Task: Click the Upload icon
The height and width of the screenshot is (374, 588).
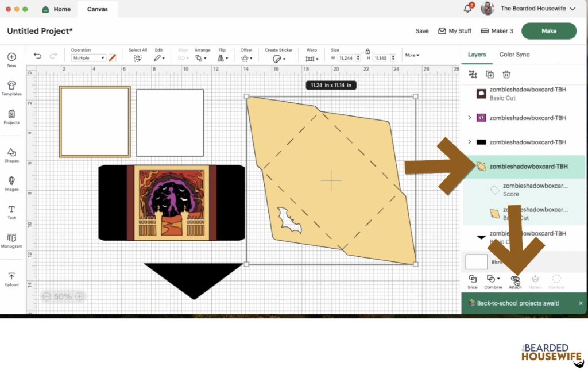Action: click(x=11, y=279)
